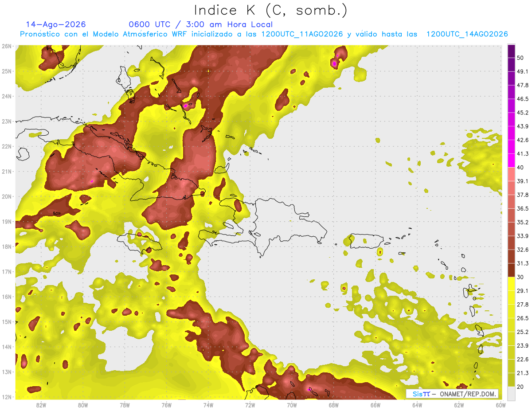Click the "24N" latitude axis label
Screen dimensions: 532x411
click(6, 96)
